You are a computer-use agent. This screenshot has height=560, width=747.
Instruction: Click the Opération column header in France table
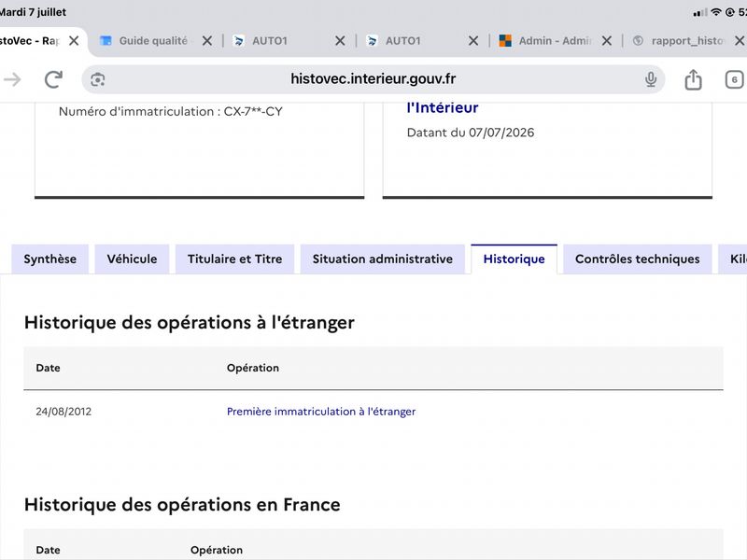coord(217,550)
